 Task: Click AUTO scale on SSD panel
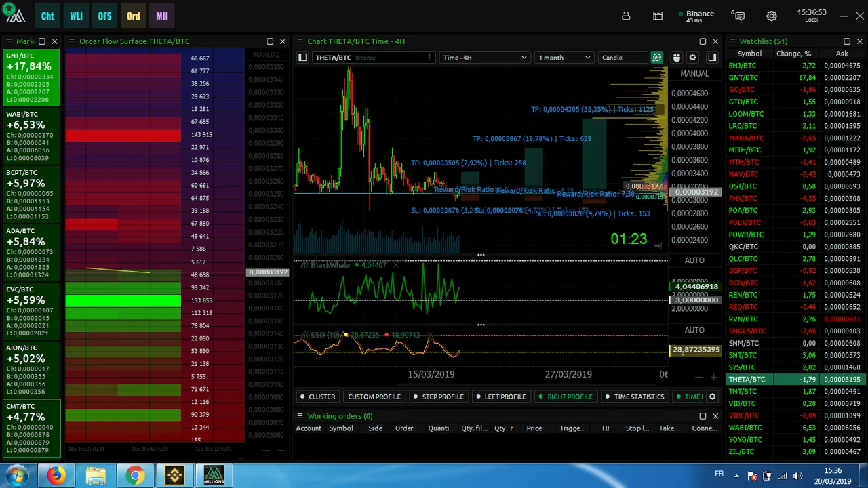tap(694, 330)
